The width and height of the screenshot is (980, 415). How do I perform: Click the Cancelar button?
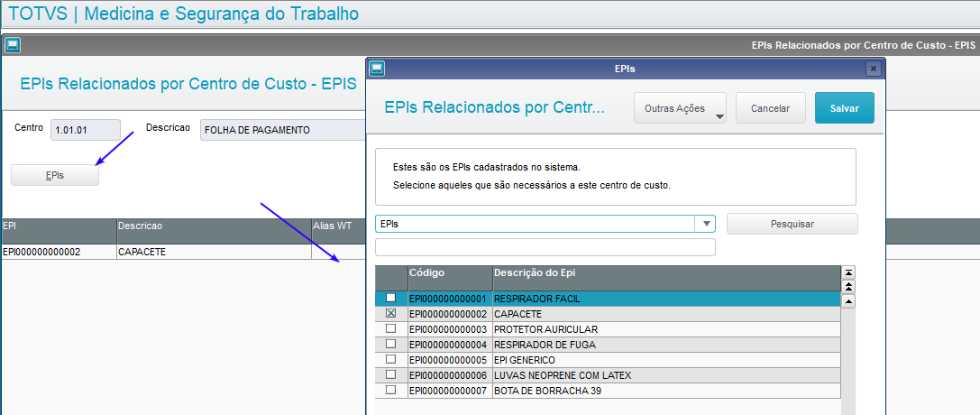pyautogui.click(x=770, y=108)
